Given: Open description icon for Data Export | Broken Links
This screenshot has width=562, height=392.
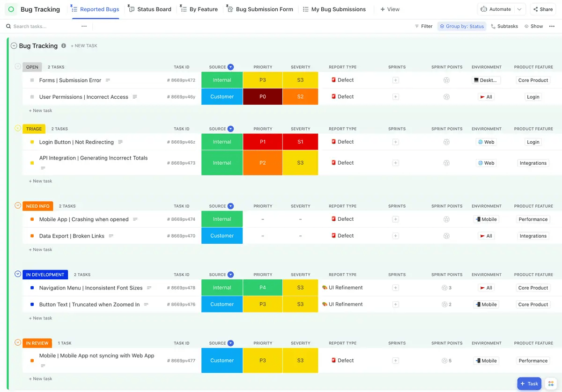Looking at the screenshot, I should pos(111,236).
